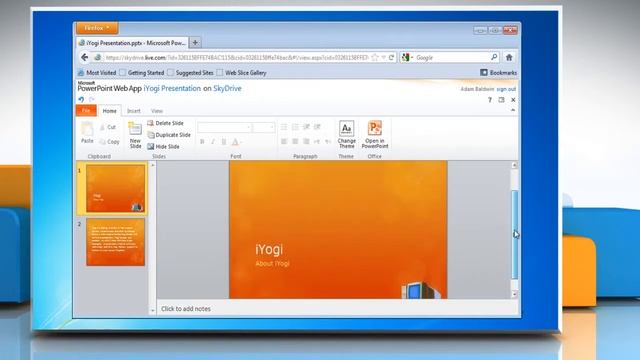The width and height of the screenshot is (640, 360).
Task: Click the search magnifier icon
Action: [494, 57]
